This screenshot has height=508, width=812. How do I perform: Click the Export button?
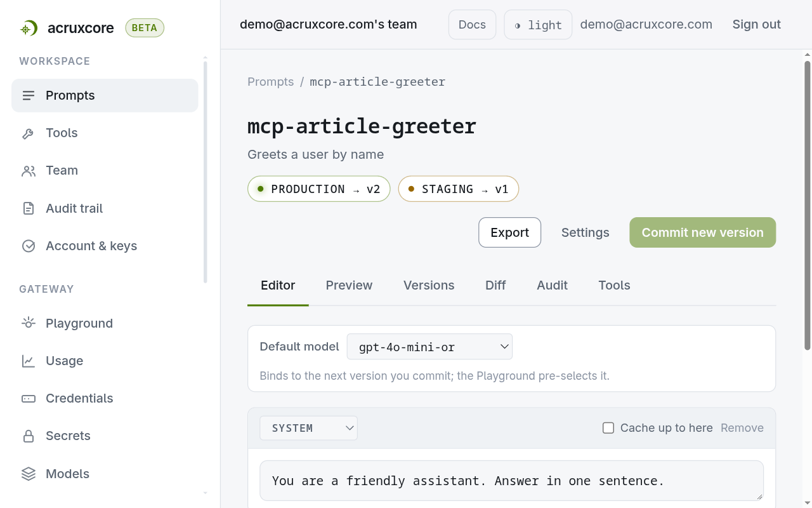(509, 232)
